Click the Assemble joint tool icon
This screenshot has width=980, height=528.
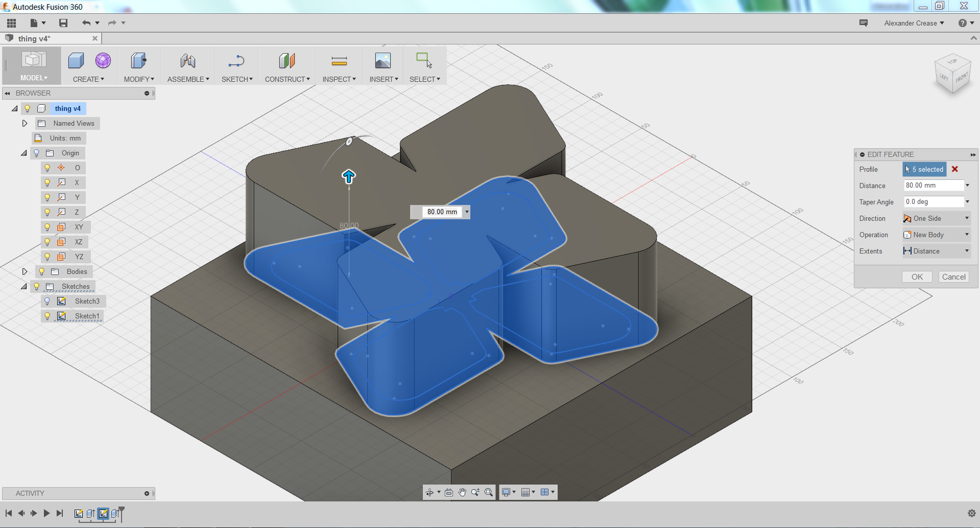pyautogui.click(x=187, y=61)
